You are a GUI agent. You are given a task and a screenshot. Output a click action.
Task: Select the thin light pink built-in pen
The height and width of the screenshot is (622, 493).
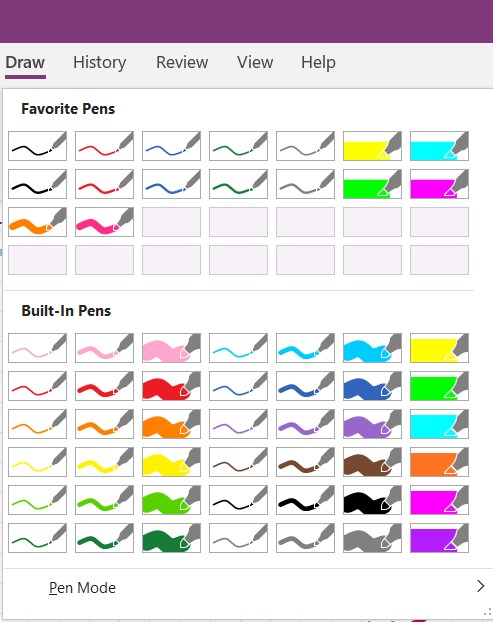(37, 348)
